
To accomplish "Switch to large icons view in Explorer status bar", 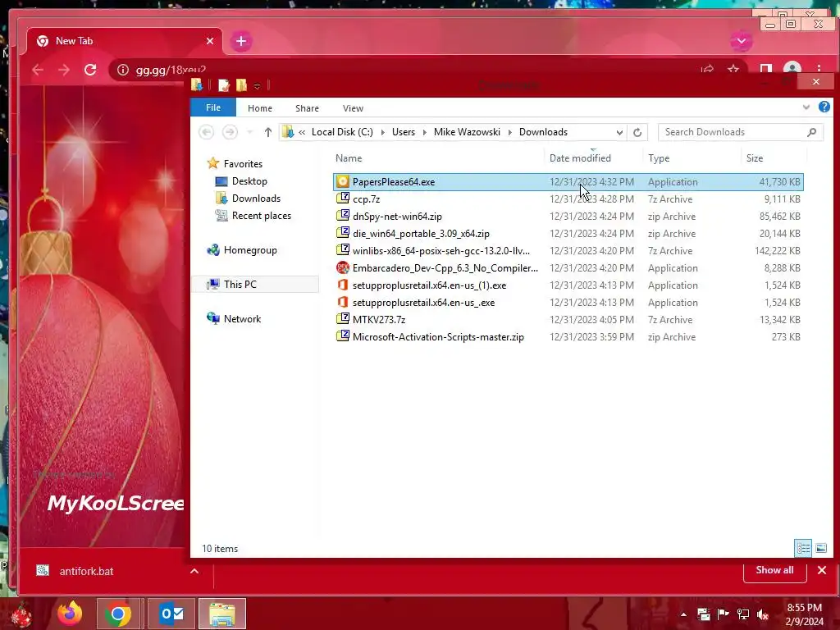I will (820, 548).
